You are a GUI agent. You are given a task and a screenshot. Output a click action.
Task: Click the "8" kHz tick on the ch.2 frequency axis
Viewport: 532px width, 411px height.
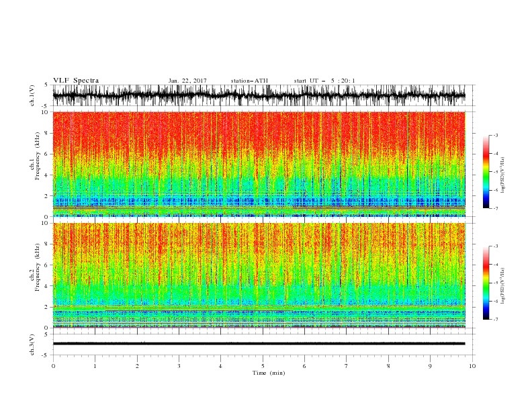tap(48, 244)
